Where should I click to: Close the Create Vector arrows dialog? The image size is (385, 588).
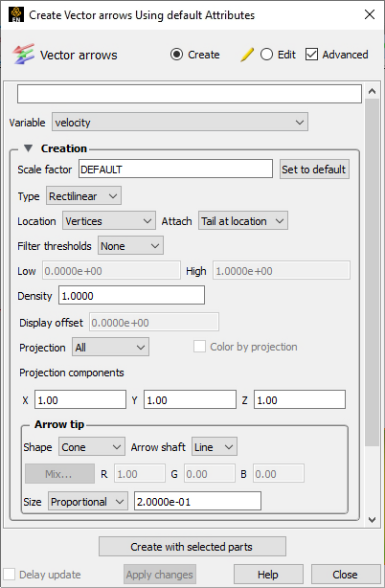[370, 14]
